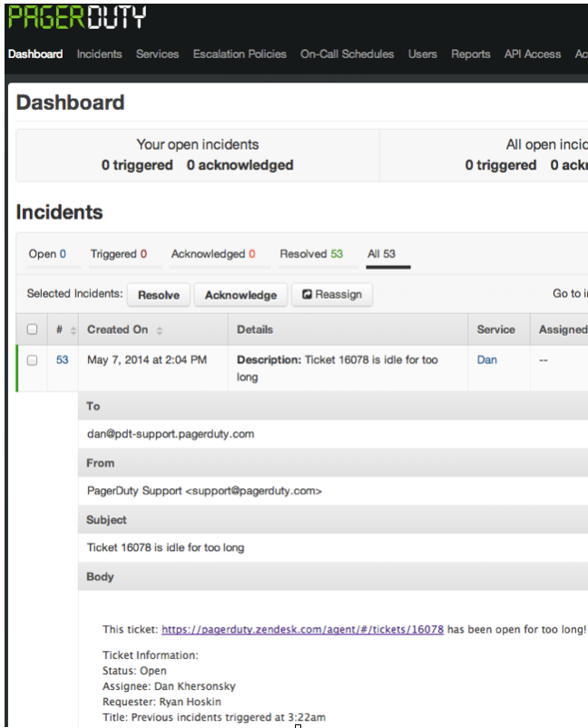Show the Acknowledged incidents tab
588x728 pixels.
pyautogui.click(x=212, y=254)
